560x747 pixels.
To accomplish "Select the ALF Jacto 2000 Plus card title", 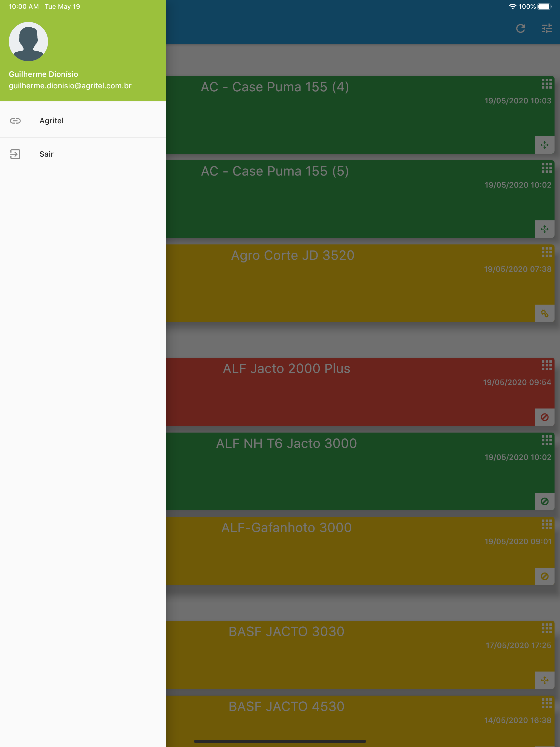I will pyautogui.click(x=286, y=368).
